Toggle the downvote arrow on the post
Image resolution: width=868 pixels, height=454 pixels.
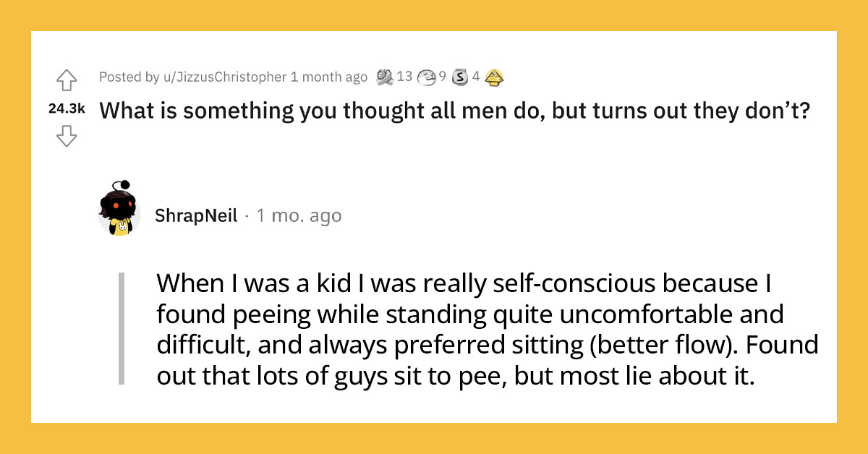pos(67,136)
